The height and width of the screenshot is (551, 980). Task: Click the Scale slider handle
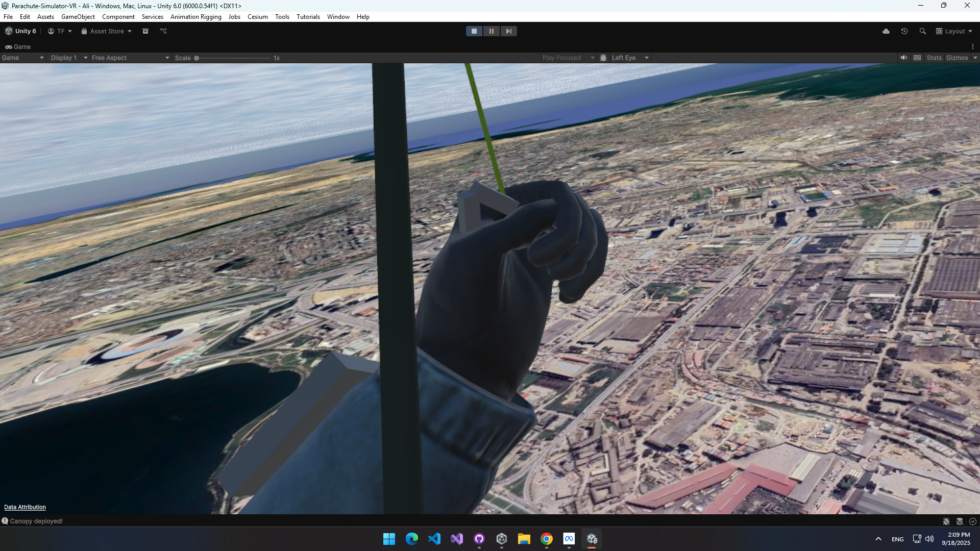[x=197, y=58]
